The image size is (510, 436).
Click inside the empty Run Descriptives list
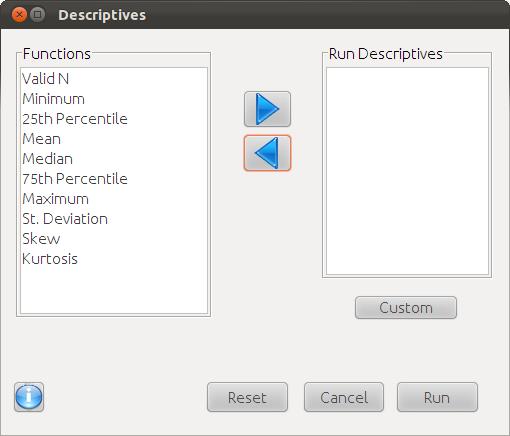pos(407,171)
